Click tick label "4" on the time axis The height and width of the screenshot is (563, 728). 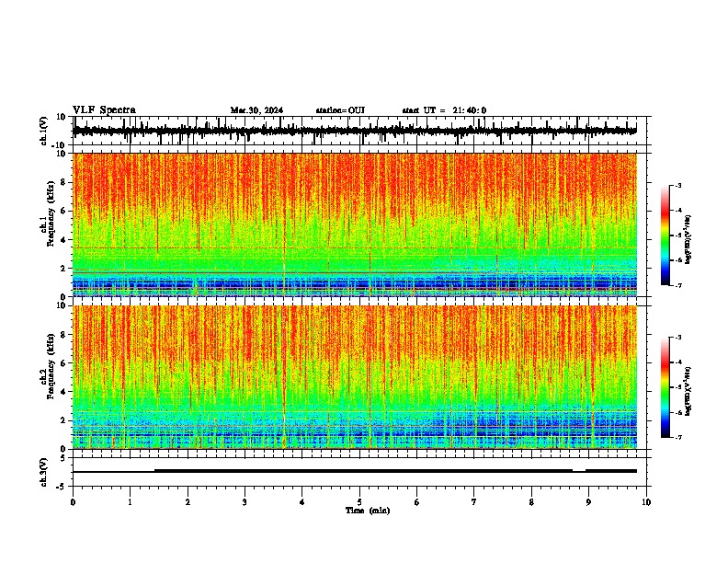302,502
